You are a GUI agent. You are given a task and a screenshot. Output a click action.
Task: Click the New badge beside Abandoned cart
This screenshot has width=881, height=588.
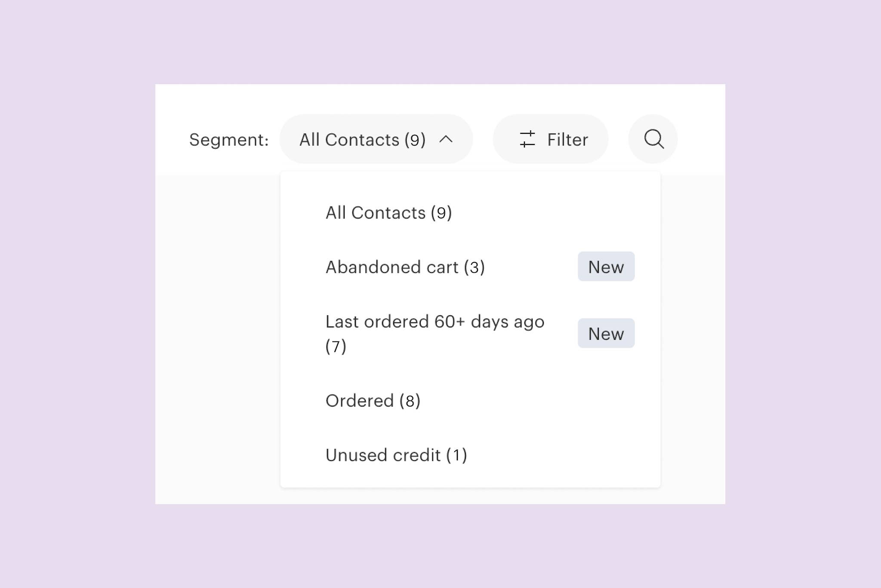click(x=606, y=267)
